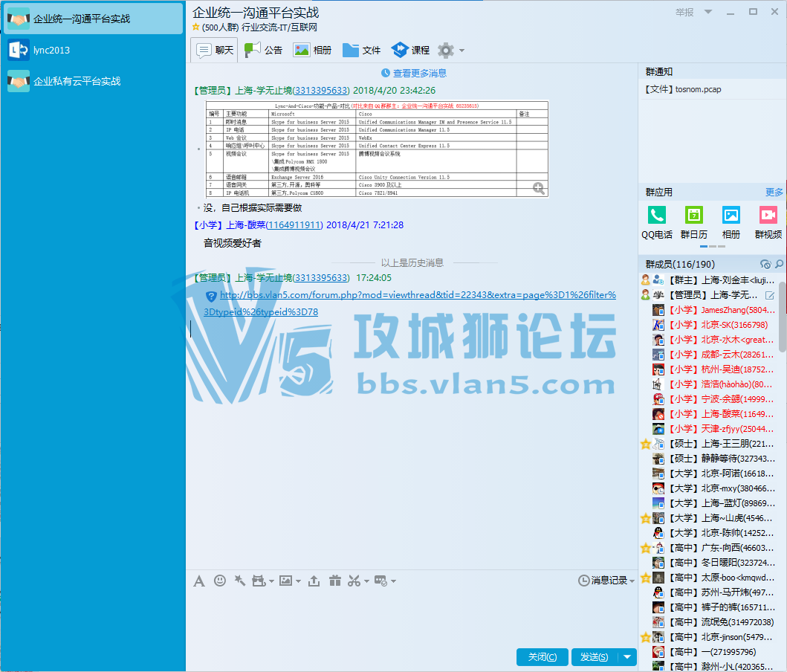787x672 pixels.
Task: Open the 课程 tab
Action: (x=410, y=51)
